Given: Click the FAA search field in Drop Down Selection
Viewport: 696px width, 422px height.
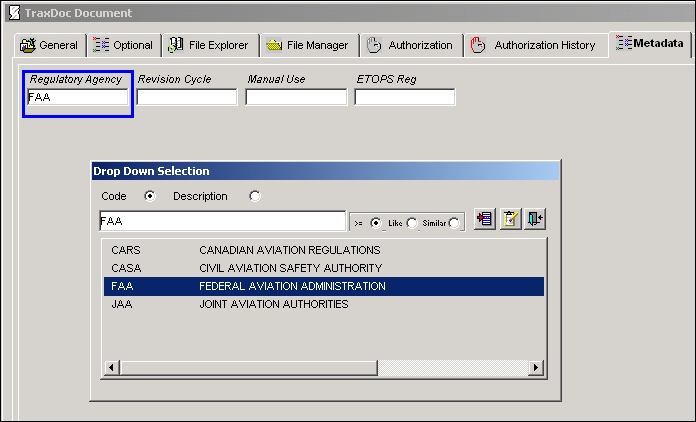Looking at the screenshot, I should click(222, 221).
